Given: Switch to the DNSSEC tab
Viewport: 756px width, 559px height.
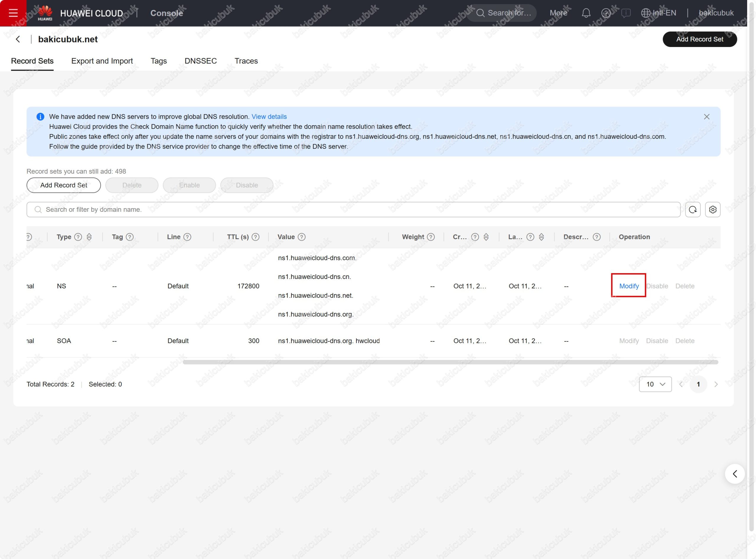Looking at the screenshot, I should coord(200,61).
